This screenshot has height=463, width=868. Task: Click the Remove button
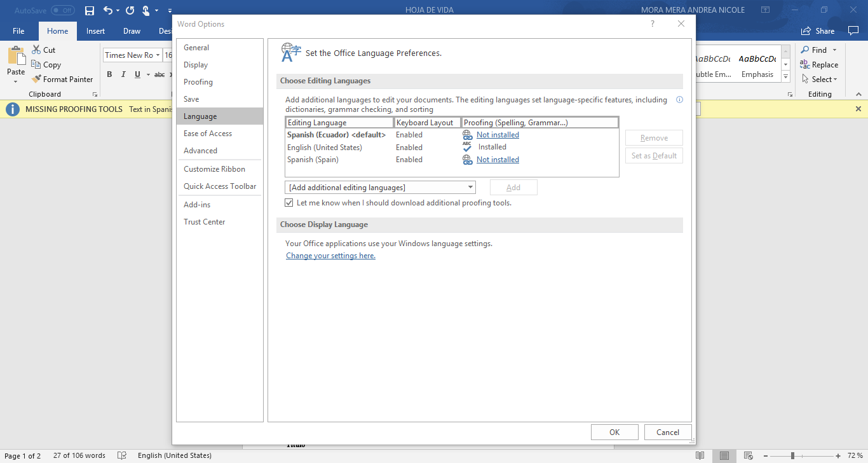coord(654,138)
